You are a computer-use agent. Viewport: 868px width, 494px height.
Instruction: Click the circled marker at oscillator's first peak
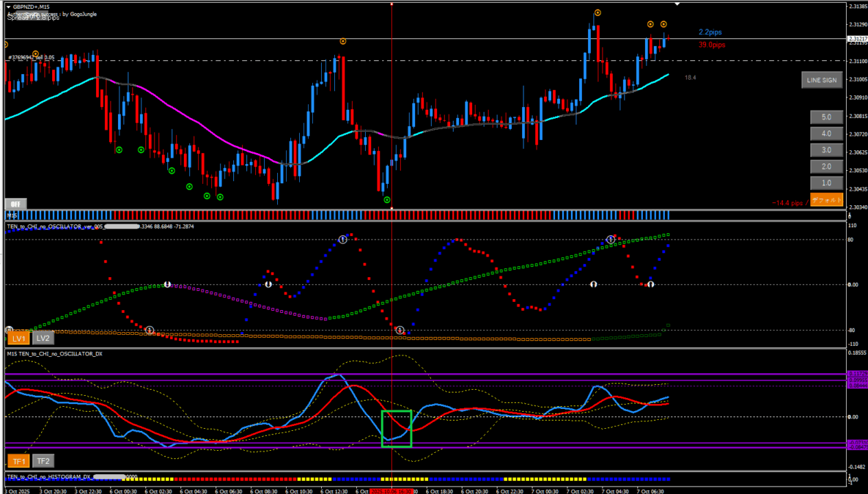coord(342,240)
